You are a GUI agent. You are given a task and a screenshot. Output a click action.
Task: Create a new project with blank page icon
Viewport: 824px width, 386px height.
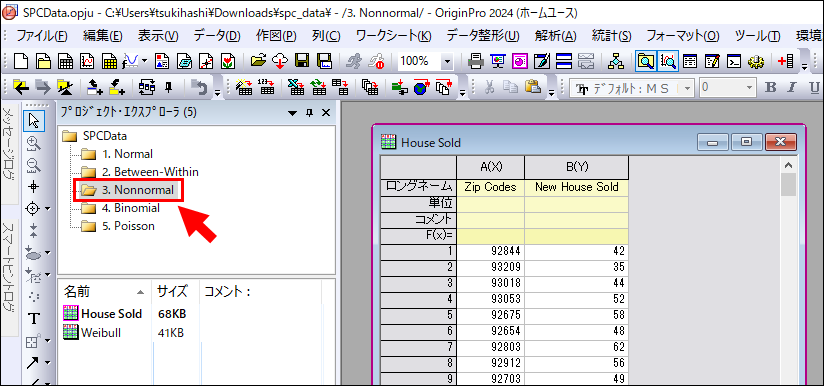(x=20, y=61)
